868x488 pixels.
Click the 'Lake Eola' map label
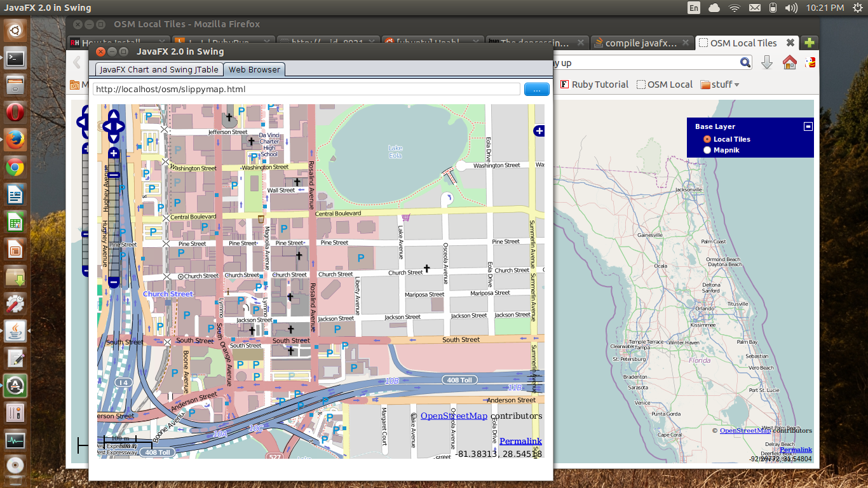pyautogui.click(x=395, y=151)
